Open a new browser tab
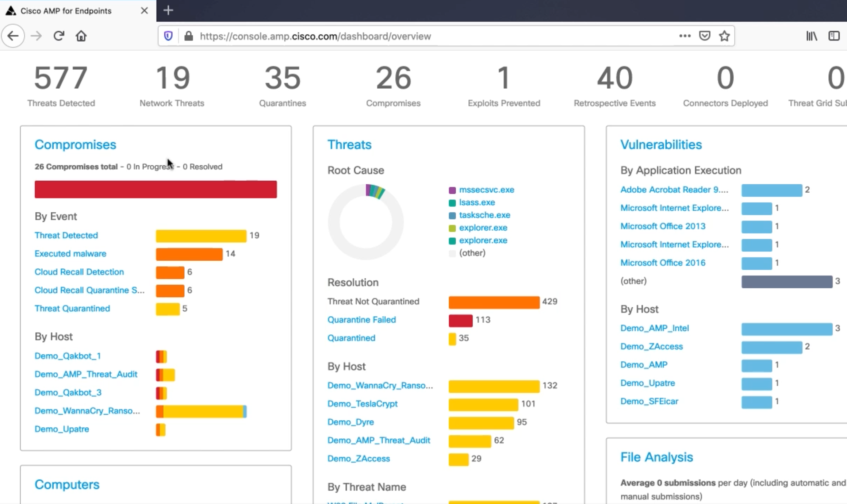The image size is (847, 504). point(168,10)
